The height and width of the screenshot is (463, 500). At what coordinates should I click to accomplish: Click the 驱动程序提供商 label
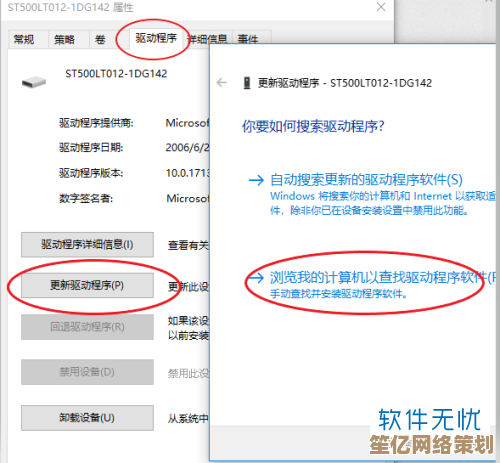[x=96, y=123]
